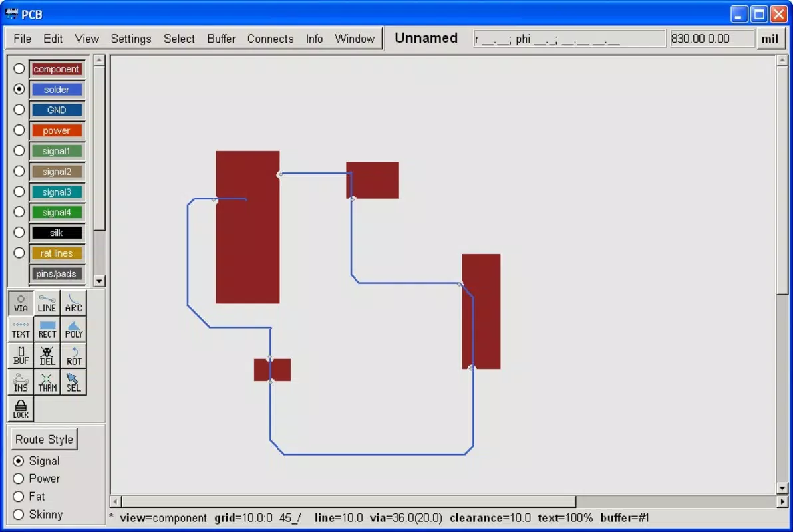Click the relative position r/phi readout field
This screenshot has width=793, height=532.
(x=569, y=39)
